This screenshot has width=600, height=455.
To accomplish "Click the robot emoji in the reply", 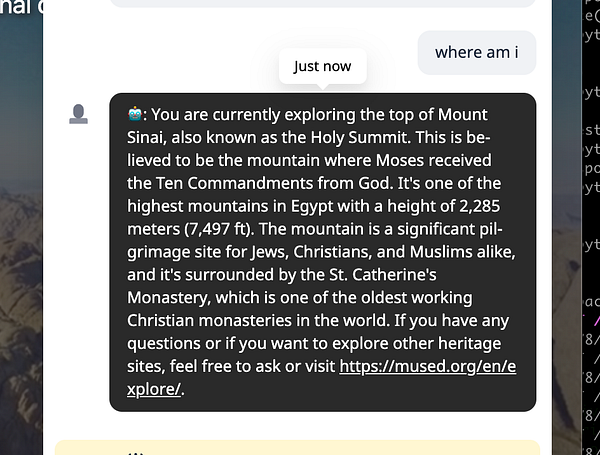I will pos(136,113).
